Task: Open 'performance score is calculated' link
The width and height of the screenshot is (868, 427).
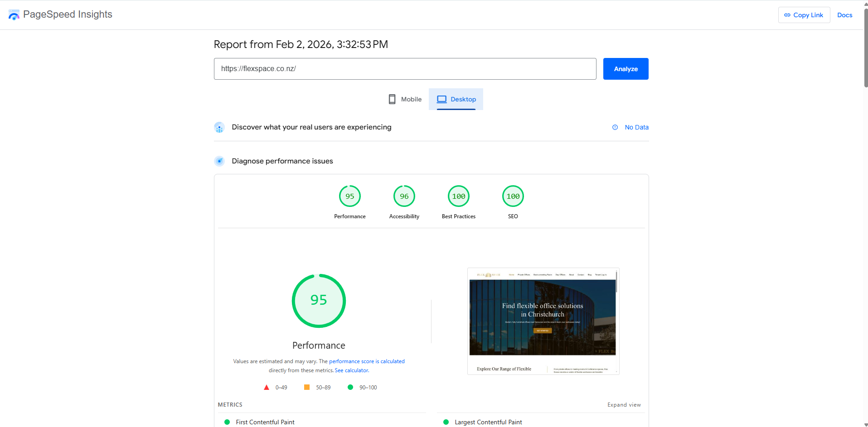Action: click(367, 361)
